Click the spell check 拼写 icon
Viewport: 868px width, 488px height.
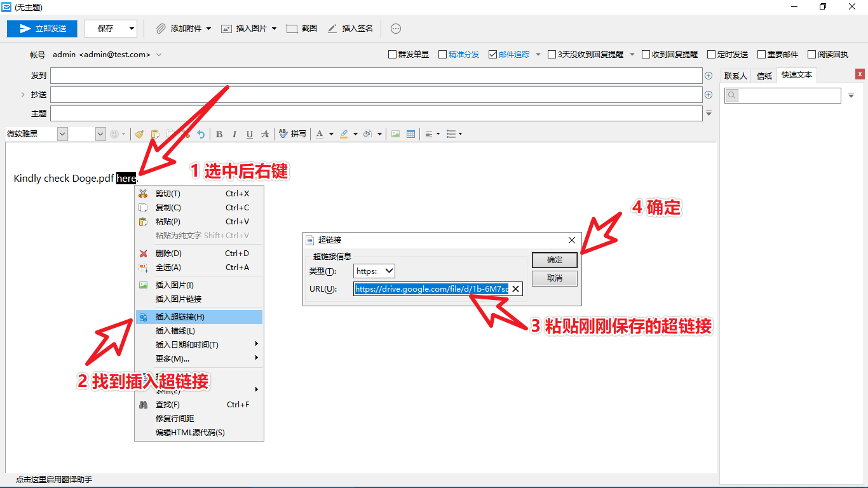tap(292, 134)
